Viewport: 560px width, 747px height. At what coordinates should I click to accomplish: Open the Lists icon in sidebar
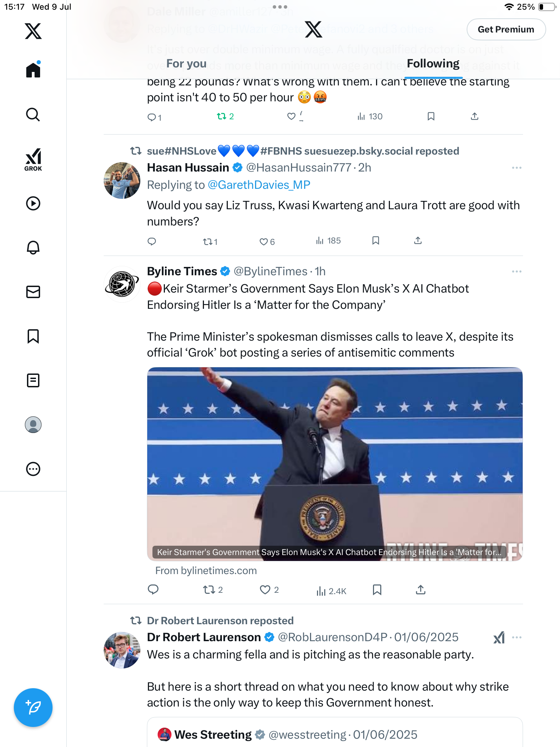[x=33, y=380]
